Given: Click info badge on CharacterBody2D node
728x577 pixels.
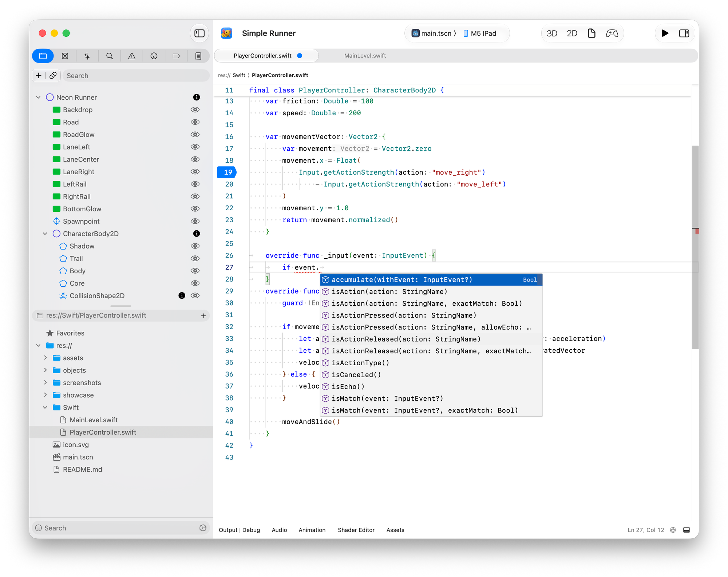Looking at the screenshot, I should coord(197,234).
